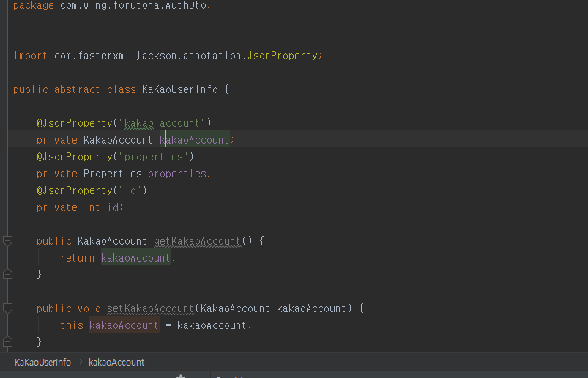Screen dimensions: 588x378
Task: Select KaKaoUserInfo breadcrumb in bottom bar
Action: pyautogui.click(x=42, y=362)
